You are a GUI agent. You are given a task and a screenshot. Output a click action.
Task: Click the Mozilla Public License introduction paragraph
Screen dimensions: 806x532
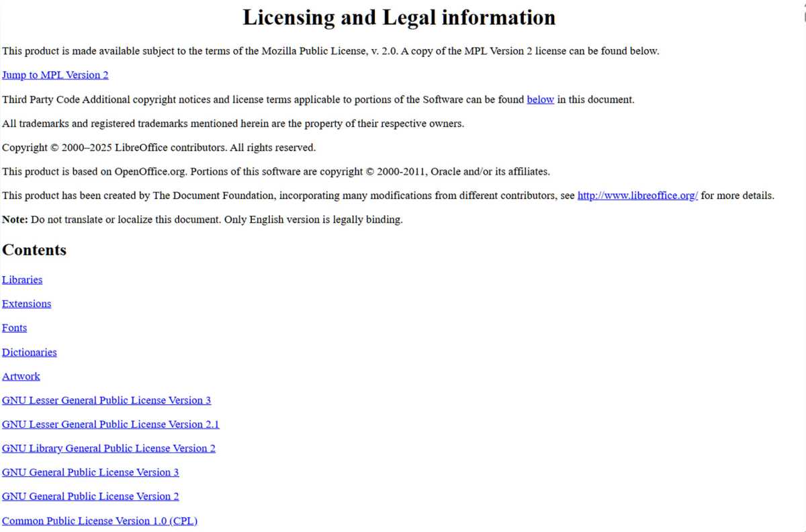point(330,50)
